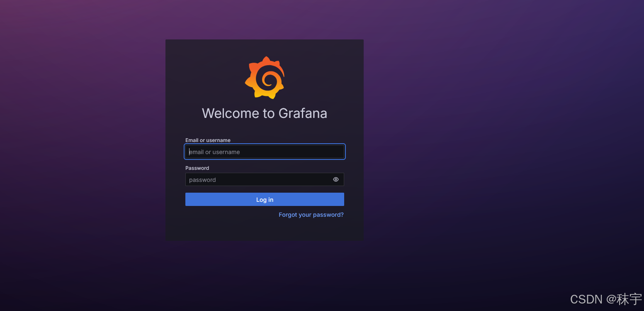The width and height of the screenshot is (644, 311).
Task: Click the 'Password' field label
Action: pyautogui.click(x=197, y=168)
